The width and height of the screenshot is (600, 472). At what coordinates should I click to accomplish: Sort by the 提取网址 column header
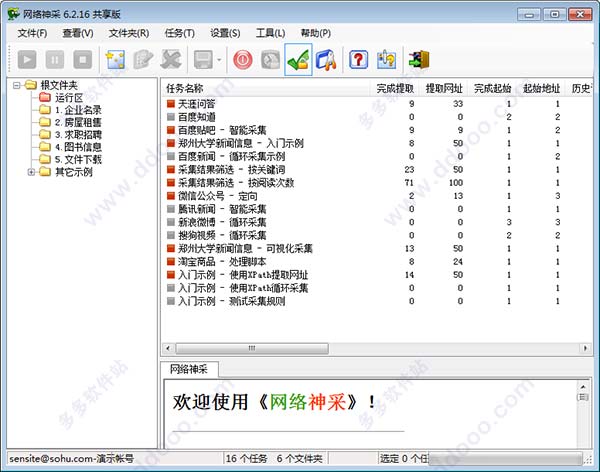click(x=444, y=88)
